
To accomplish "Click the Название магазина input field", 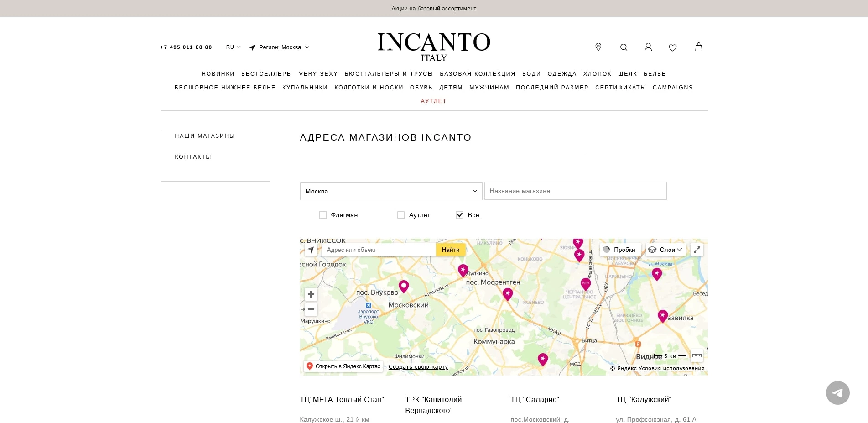I will click(575, 191).
